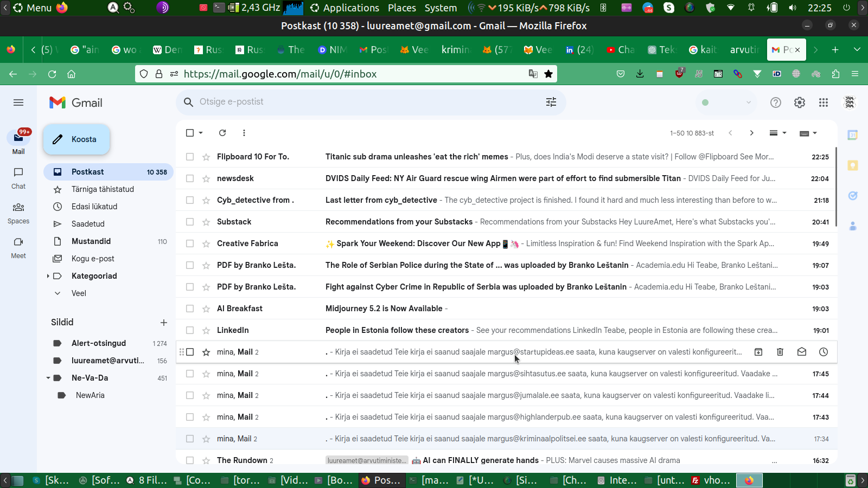This screenshot has width=868, height=488.
Task: Star the AI Breakfast email
Action: click(206, 309)
